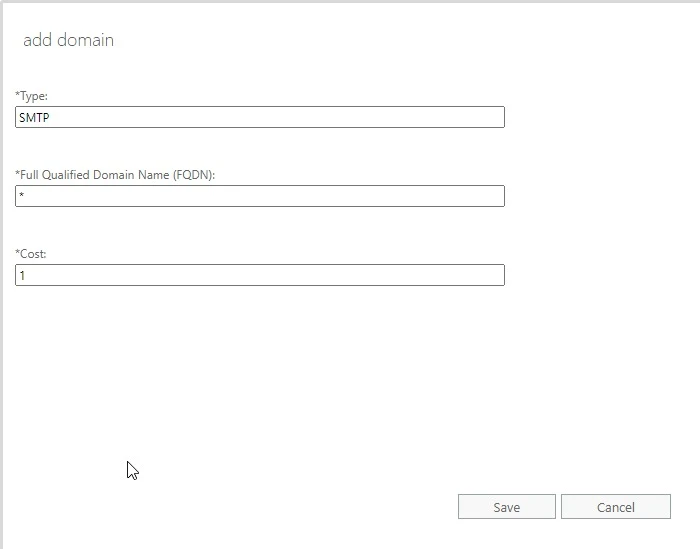Click the Cancel button
This screenshot has width=700, height=549.
tap(615, 507)
